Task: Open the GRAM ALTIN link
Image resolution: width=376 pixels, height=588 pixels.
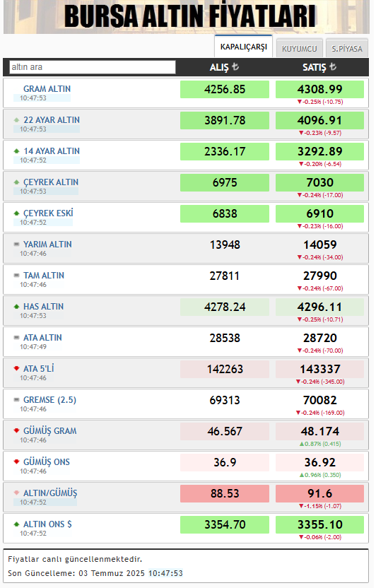Action: [x=47, y=89]
